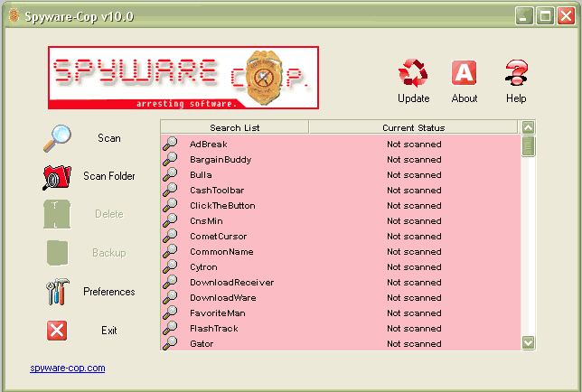This screenshot has height=392, width=582.
Task: Select the DownloadWare entry
Action: 222,298
